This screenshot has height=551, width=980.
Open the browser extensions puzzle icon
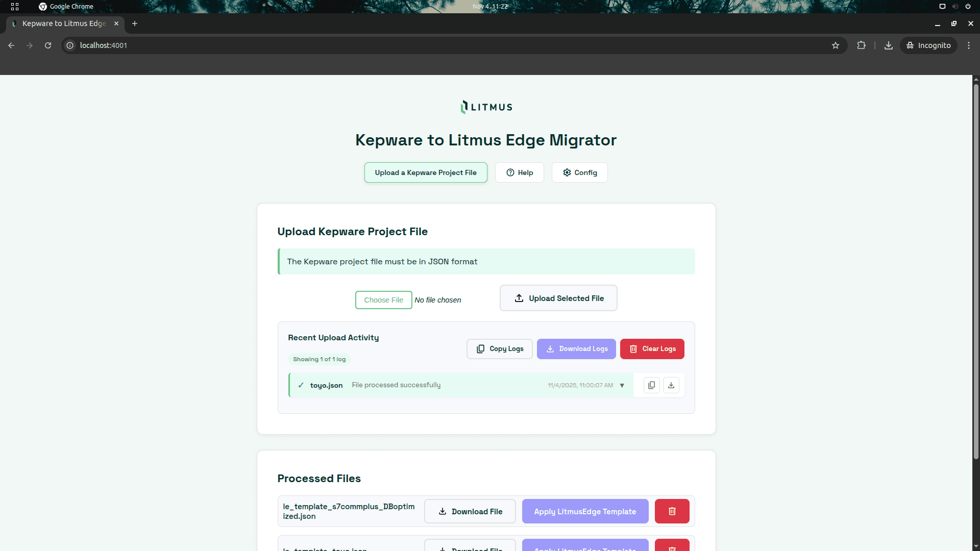point(861,45)
